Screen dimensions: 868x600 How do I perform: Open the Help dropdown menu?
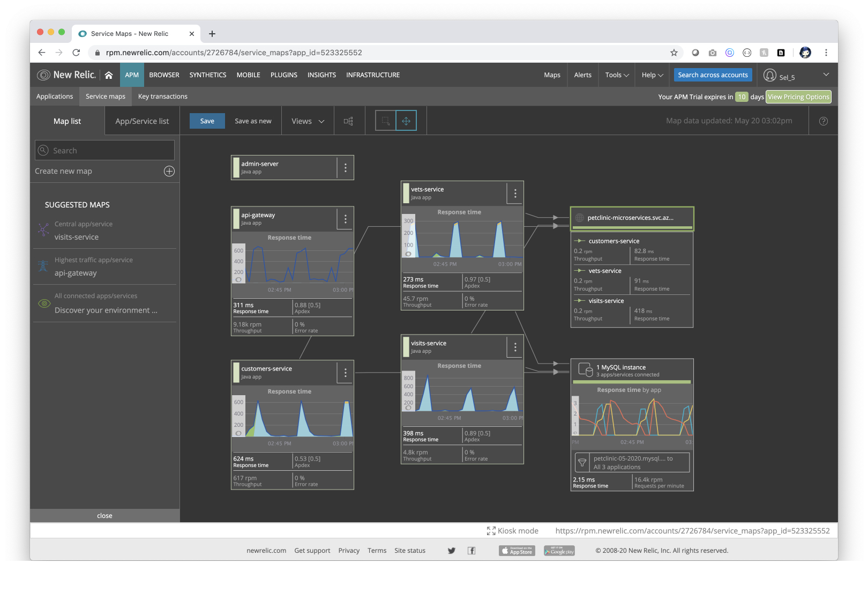coord(652,75)
